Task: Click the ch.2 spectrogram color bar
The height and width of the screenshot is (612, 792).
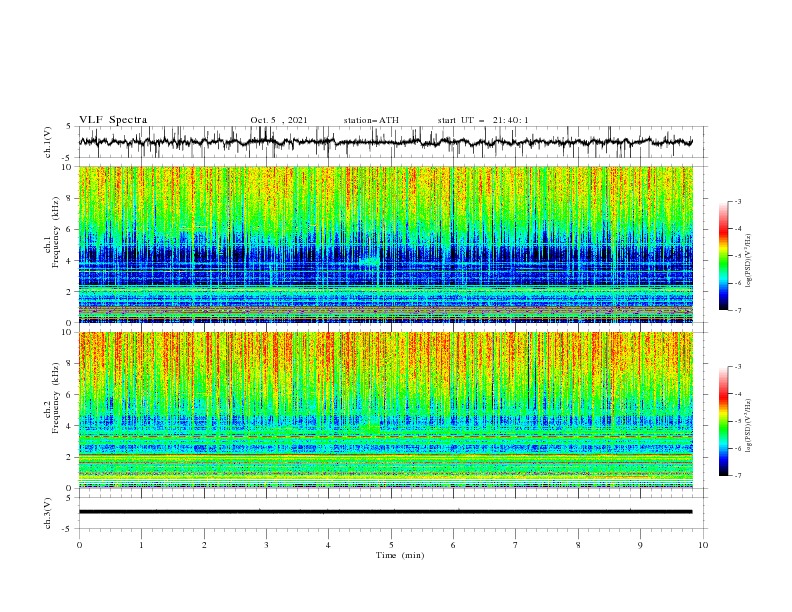Action: (723, 421)
